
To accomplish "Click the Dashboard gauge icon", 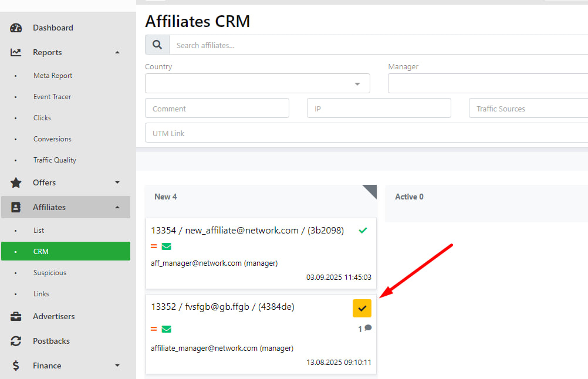I will 16,28.
